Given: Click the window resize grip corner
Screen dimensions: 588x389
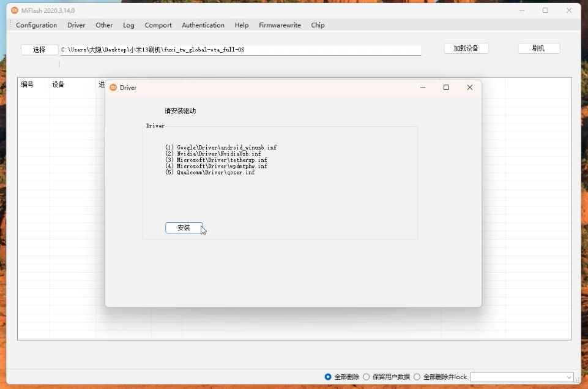Looking at the screenshot, I should pyautogui.click(x=578, y=381).
